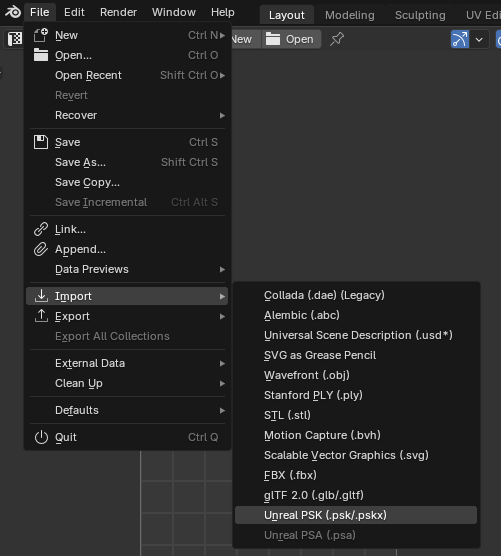Screen dimensions: 501x556
Task: Expand the Open Recent submenu
Action: (x=127, y=75)
